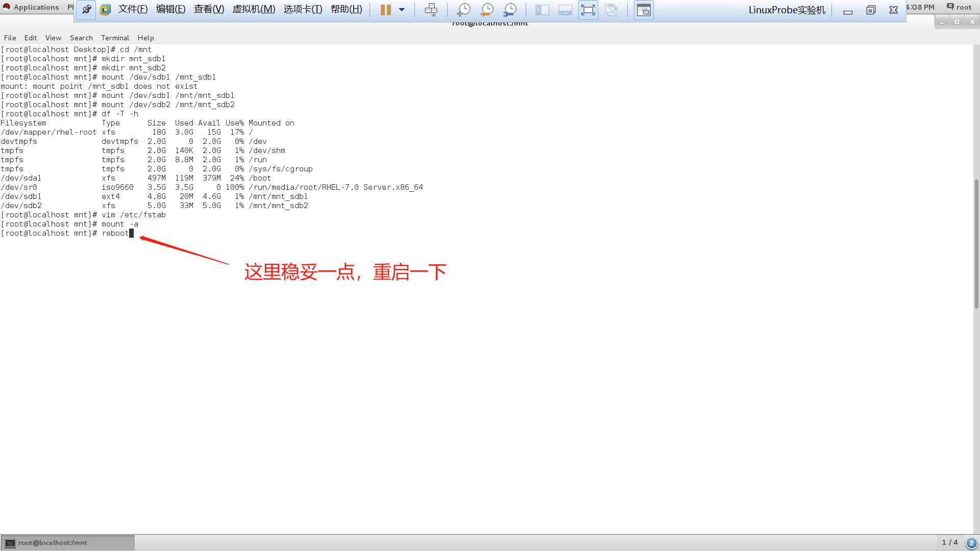Click the 查看(V) view menu dropdown
This screenshot has height=551, width=980.
(x=209, y=9)
